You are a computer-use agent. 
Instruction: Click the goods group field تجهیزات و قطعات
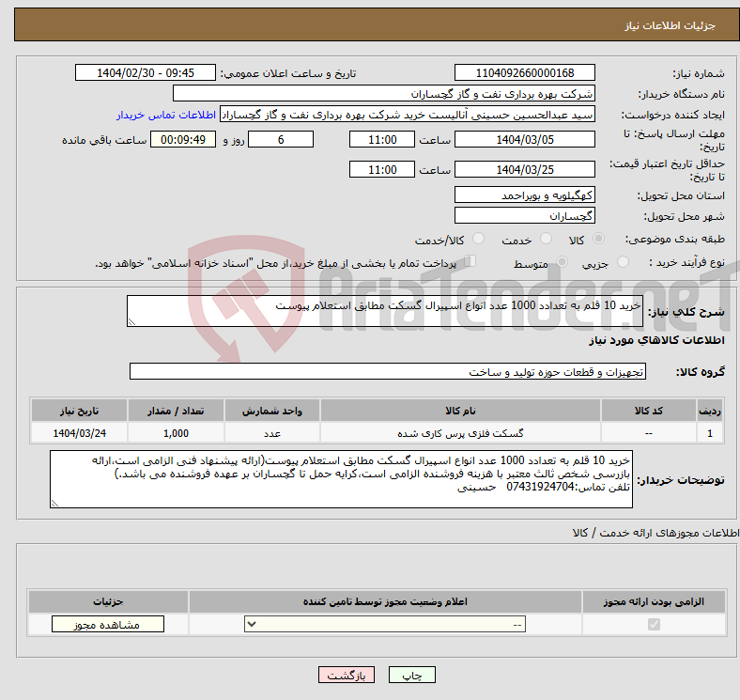click(388, 371)
